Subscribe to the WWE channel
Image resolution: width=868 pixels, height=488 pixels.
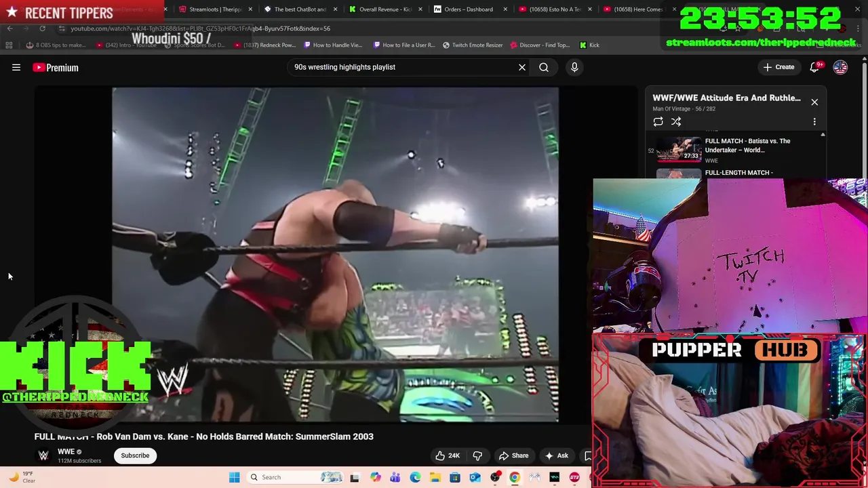pos(135,455)
